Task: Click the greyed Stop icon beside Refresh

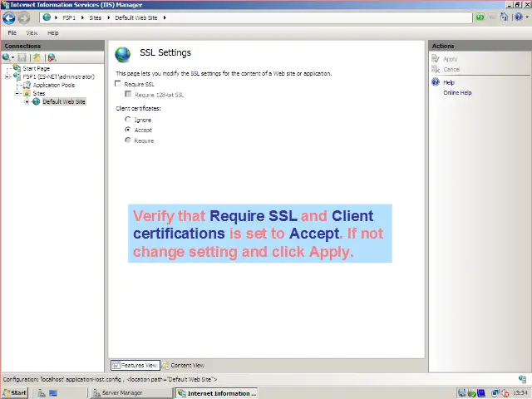Action: (x=492, y=17)
